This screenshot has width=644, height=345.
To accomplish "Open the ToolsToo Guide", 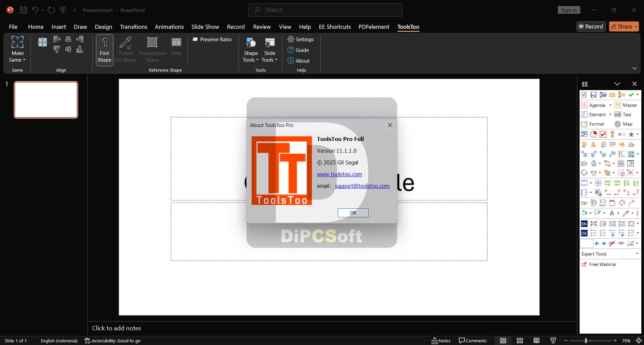I will (298, 50).
